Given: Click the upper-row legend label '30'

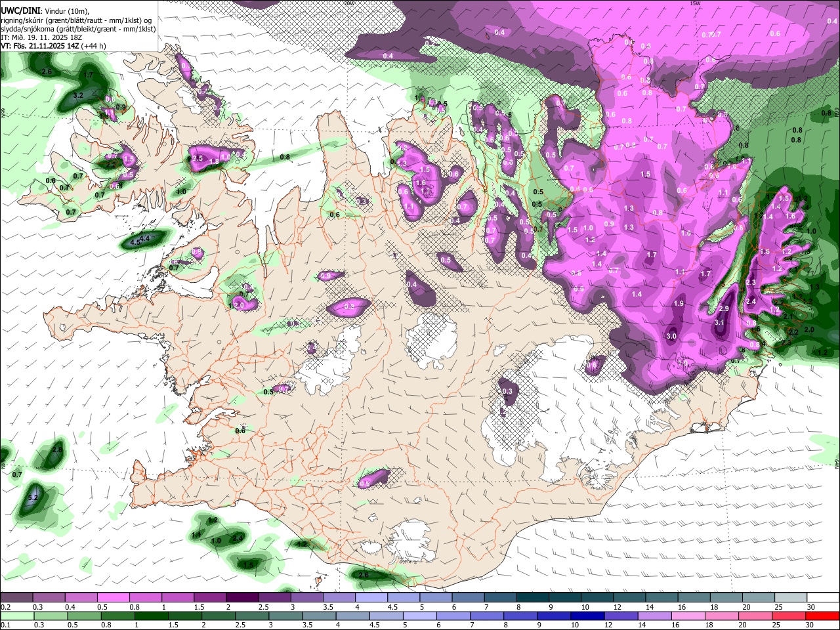Looking at the screenshot, I should [811, 607].
